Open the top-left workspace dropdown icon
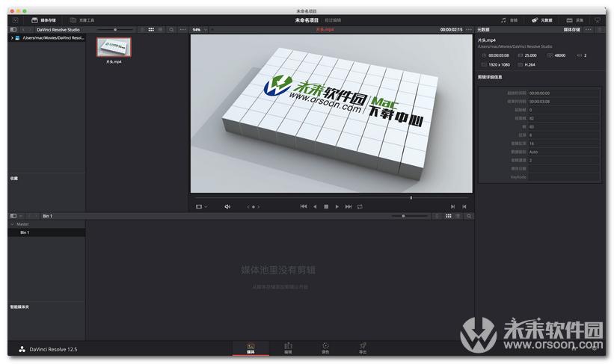 coord(15,20)
